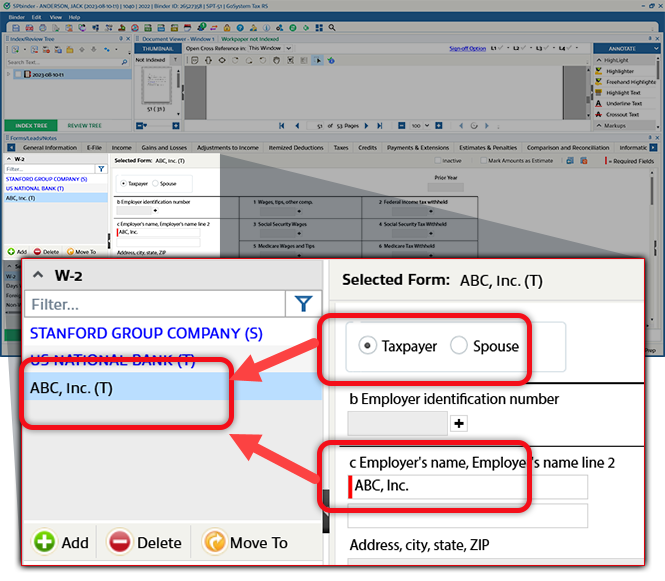
Task: Click the Sign-off Option link
Action: click(x=467, y=48)
